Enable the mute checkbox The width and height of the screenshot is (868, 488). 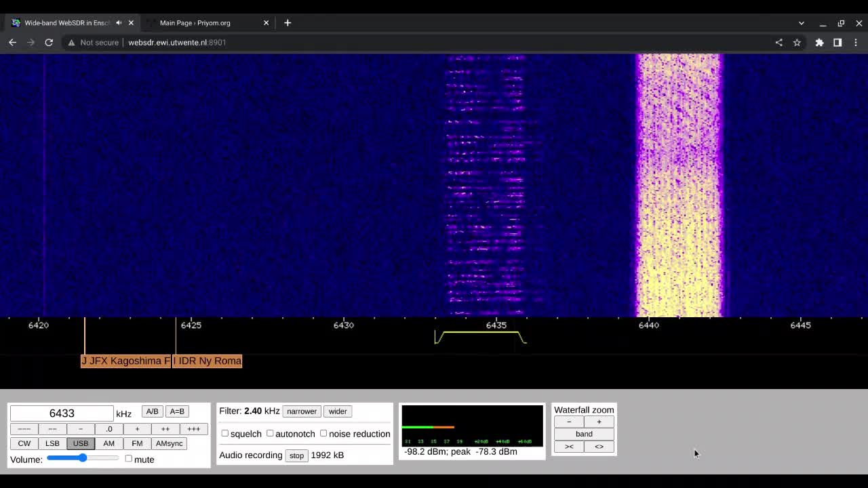[128, 459]
